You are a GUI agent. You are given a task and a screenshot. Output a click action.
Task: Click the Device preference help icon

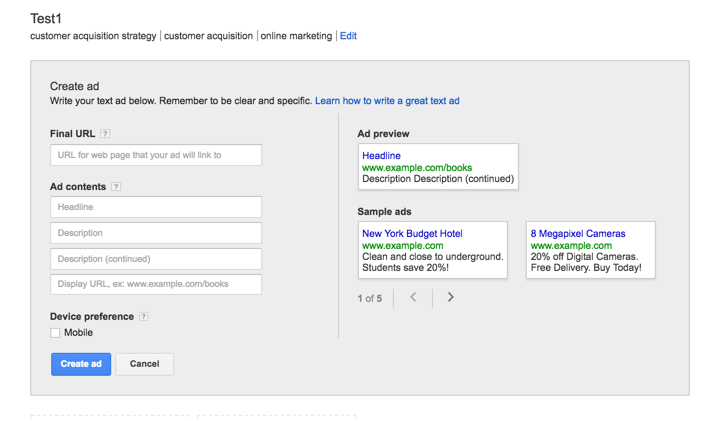144,317
